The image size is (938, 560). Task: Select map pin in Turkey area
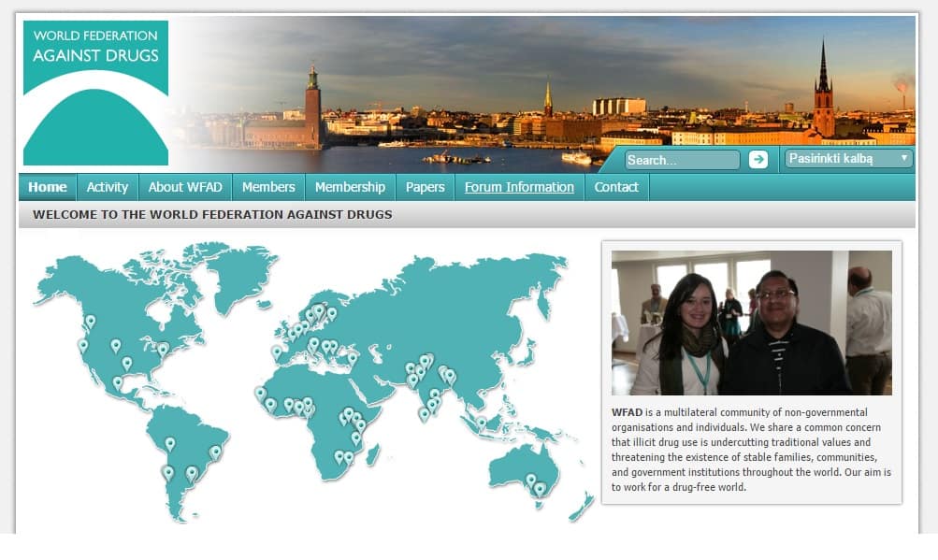(x=353, y=358)
